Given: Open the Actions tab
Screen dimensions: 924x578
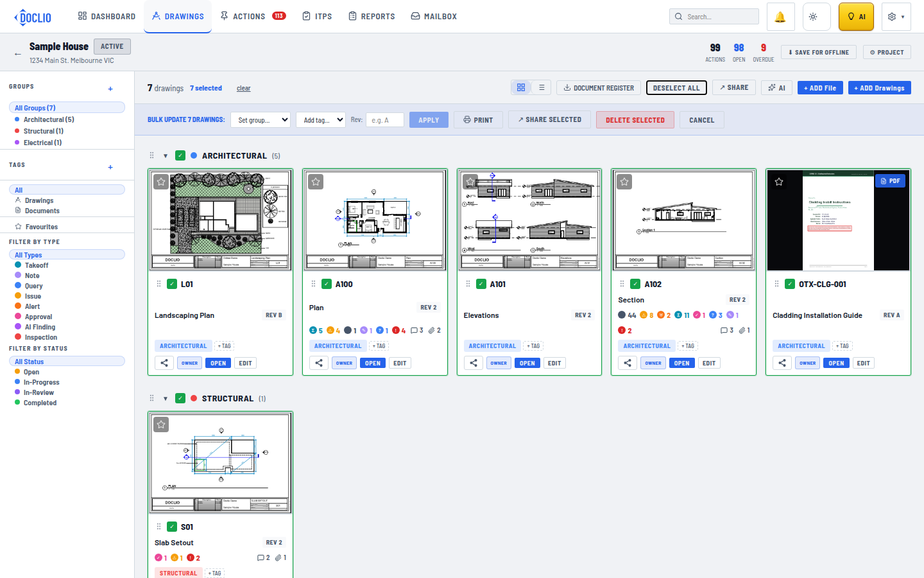Looking at the screenshot, I should [x=253, y=16].
